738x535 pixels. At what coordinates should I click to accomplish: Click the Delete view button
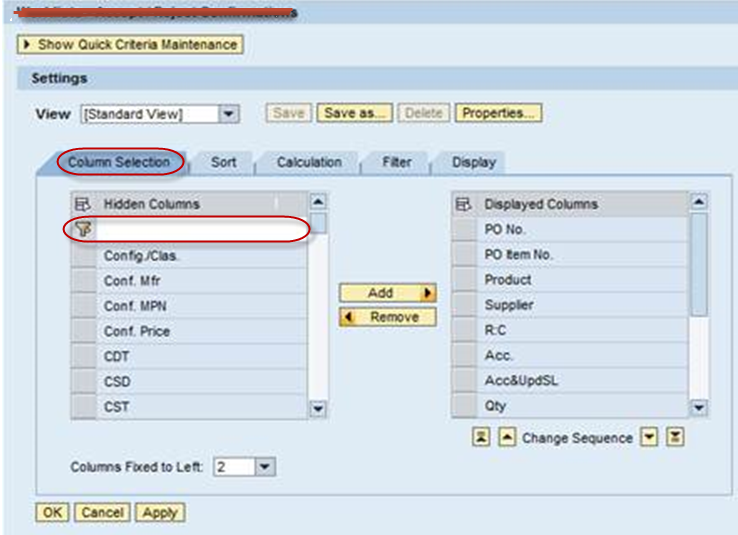pyautogui.click(x=424, y=113)
